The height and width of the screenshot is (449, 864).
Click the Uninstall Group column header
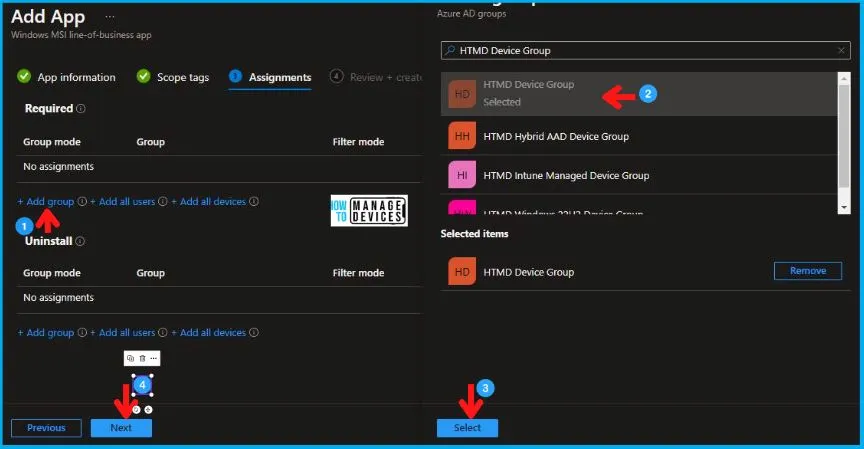150,273
